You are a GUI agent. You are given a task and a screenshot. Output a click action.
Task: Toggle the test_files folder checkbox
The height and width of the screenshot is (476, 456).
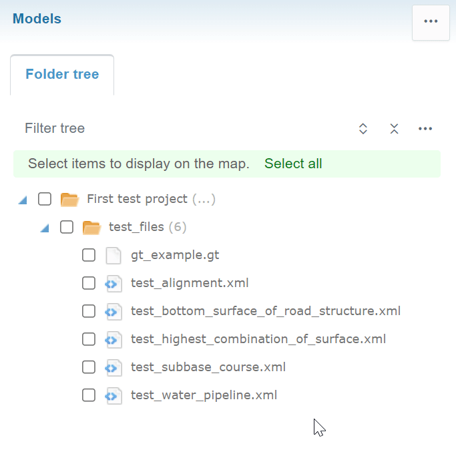pyautogui.click(x=67, y=227)
